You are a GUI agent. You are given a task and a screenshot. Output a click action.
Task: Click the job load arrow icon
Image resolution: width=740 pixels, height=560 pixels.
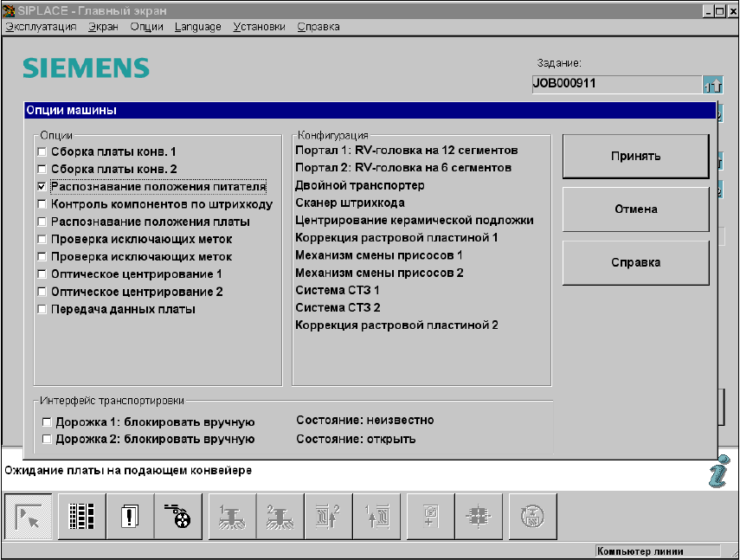(x=712, y=85)
